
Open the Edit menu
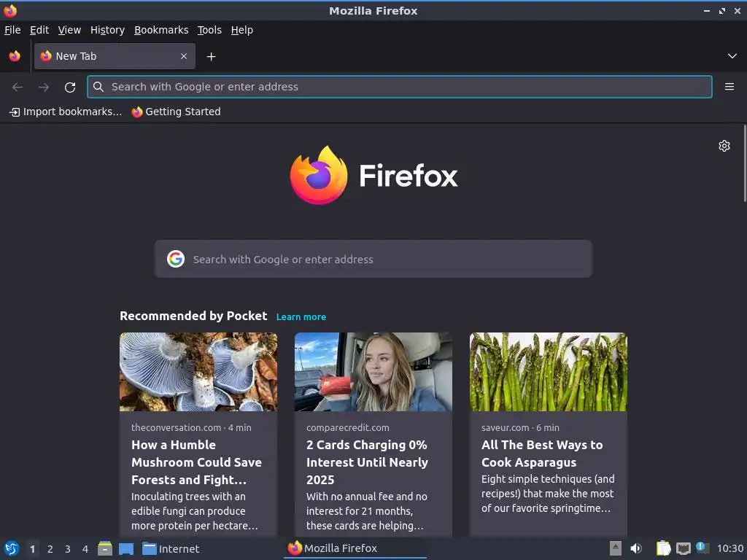pyautogui.click(x=39, y=30)
